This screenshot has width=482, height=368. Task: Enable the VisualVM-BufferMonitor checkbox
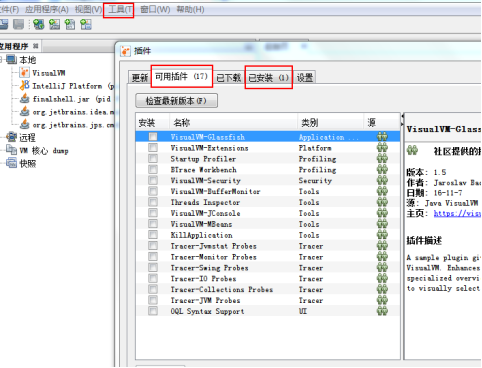[x=153, y=191]
